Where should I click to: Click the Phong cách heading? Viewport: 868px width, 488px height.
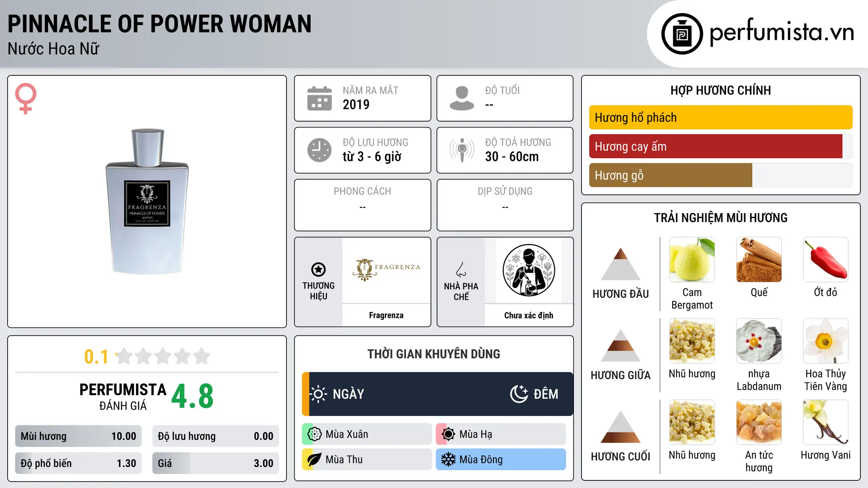point(362,191)
